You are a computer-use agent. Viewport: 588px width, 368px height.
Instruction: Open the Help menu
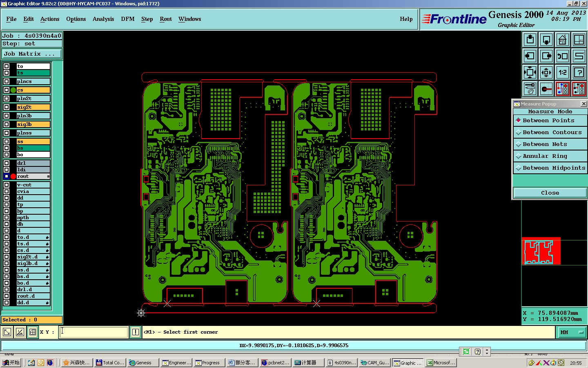(406, 19)
